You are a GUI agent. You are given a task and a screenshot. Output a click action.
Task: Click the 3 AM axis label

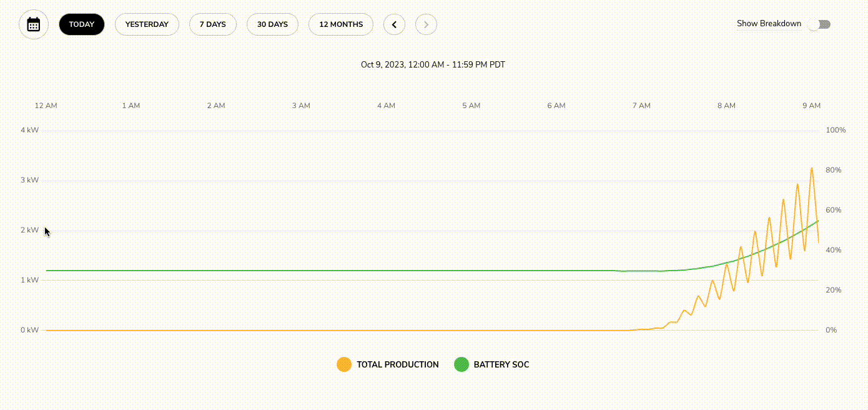tap(301, 106)
